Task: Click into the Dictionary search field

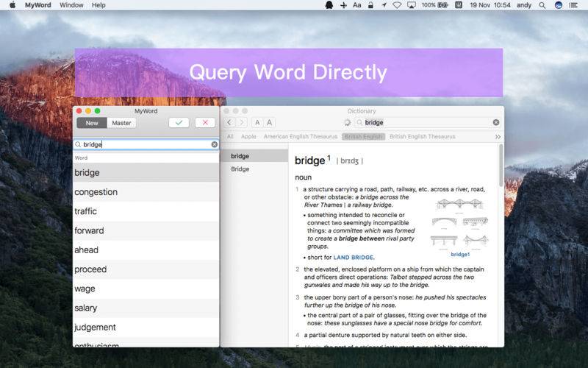Action: tap(428, 122)
